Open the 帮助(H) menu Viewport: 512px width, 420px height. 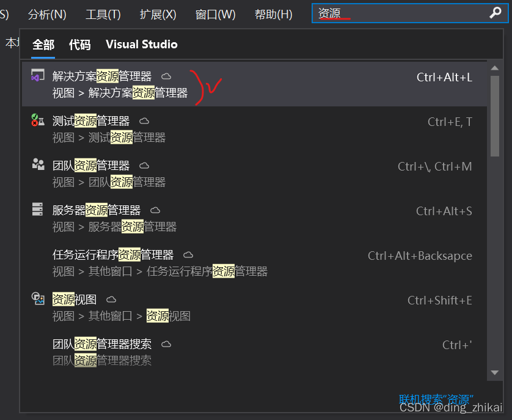[x=273, y=15]
